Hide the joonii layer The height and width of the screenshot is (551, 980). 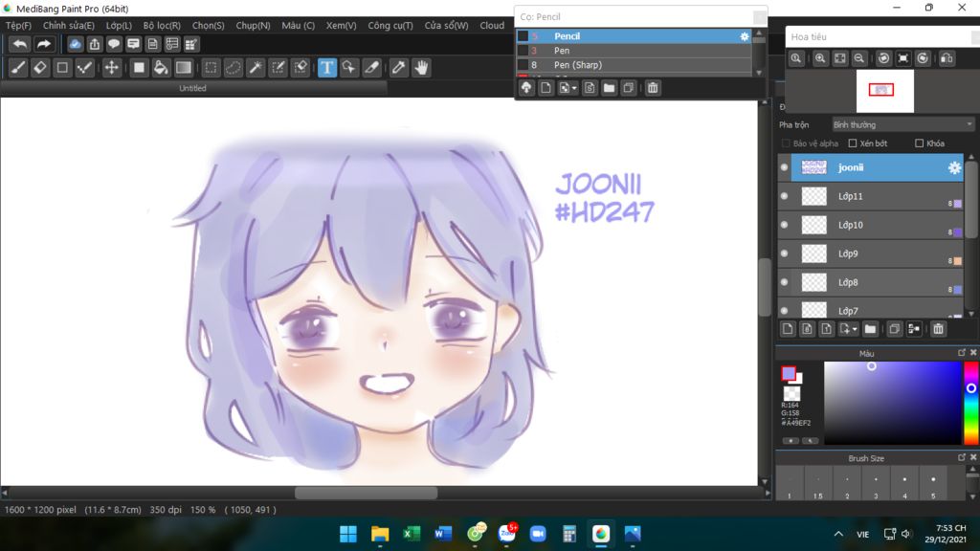click(x=785, y=167)
